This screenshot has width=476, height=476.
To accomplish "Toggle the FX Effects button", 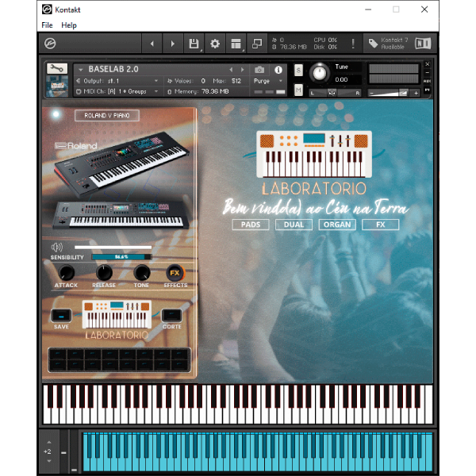I will pos(175,273).
